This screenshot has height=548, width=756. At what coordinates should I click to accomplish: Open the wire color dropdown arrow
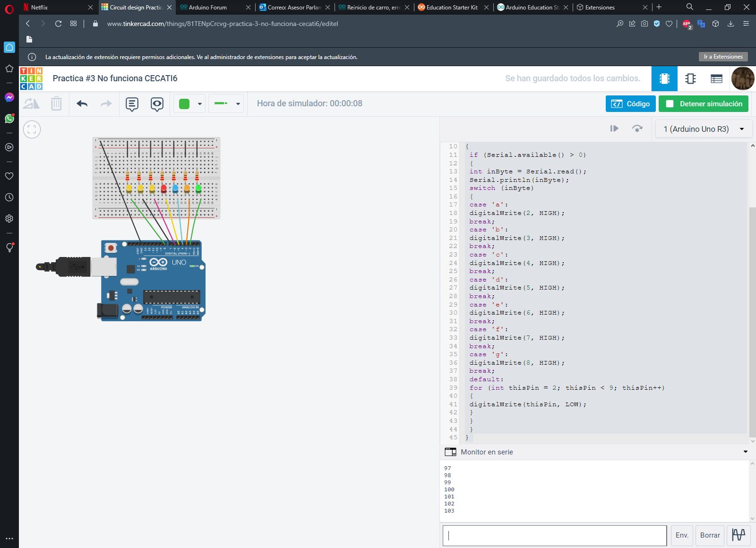200,104
